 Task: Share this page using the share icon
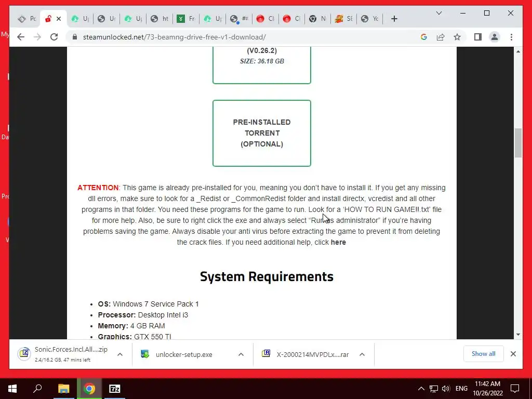(441, 37)
